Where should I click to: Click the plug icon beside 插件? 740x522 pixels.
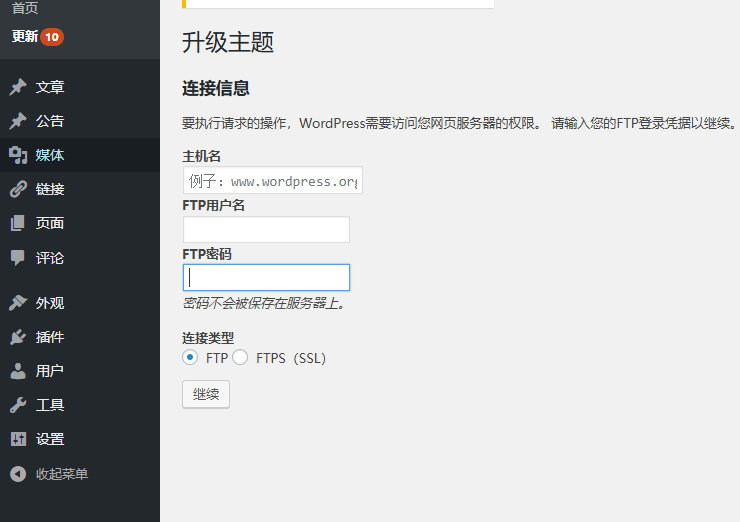tap(18, 337)
